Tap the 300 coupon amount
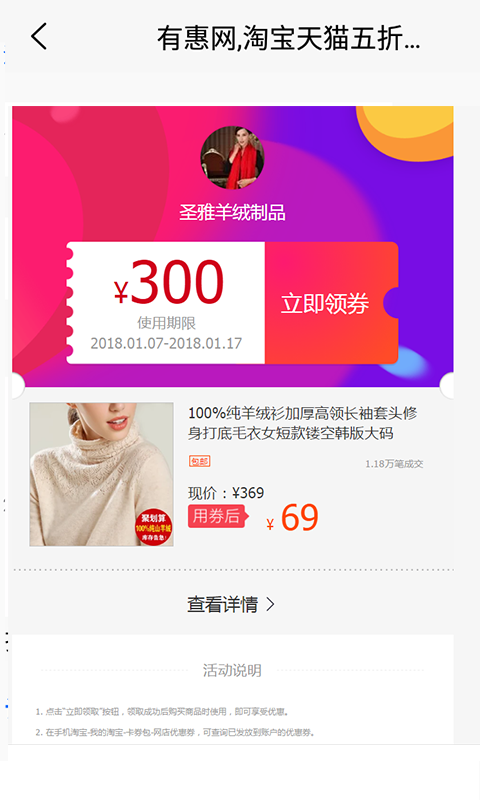 (x=177, y=282)
